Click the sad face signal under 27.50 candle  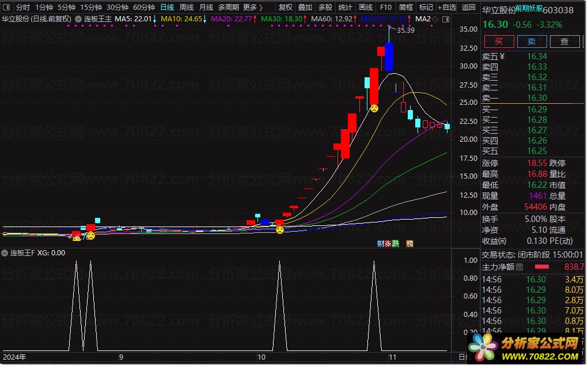[374, 108]
